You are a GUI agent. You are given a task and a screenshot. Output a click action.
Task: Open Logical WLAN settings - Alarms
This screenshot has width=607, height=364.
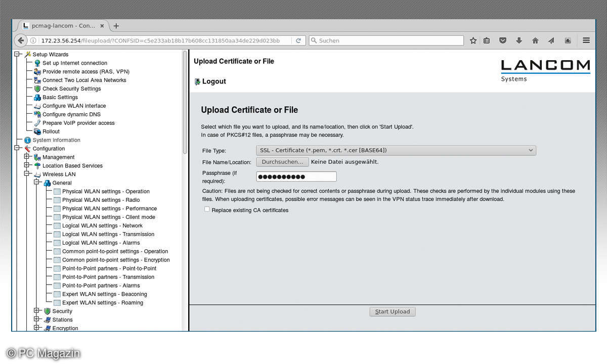point(101,243)
